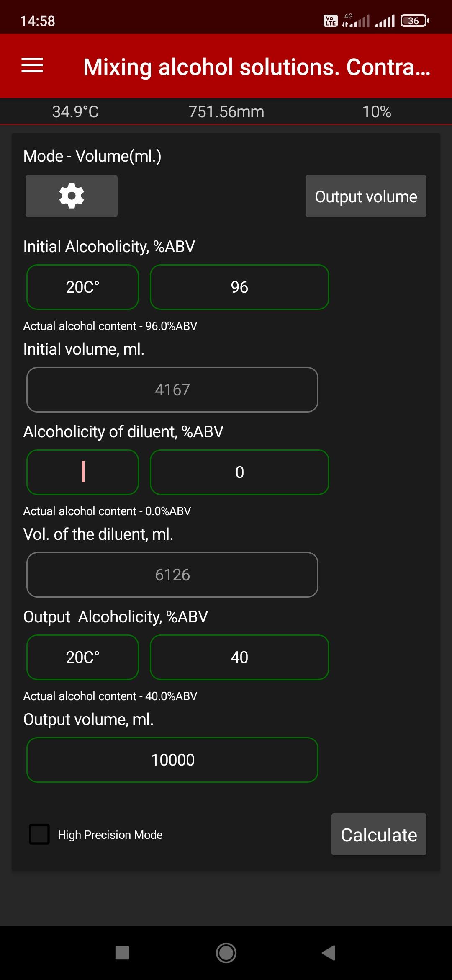Enable the High Precision Mode checkbox

pos(39,834)
